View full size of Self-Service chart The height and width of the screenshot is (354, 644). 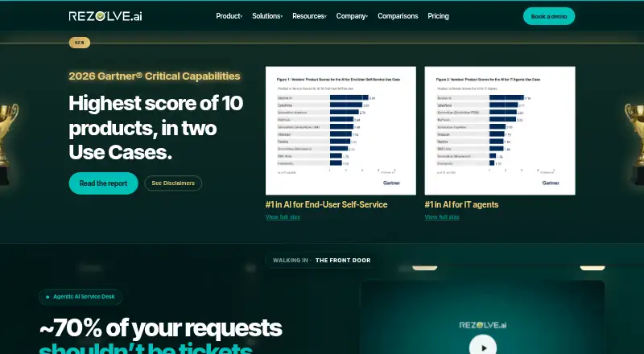283,217
